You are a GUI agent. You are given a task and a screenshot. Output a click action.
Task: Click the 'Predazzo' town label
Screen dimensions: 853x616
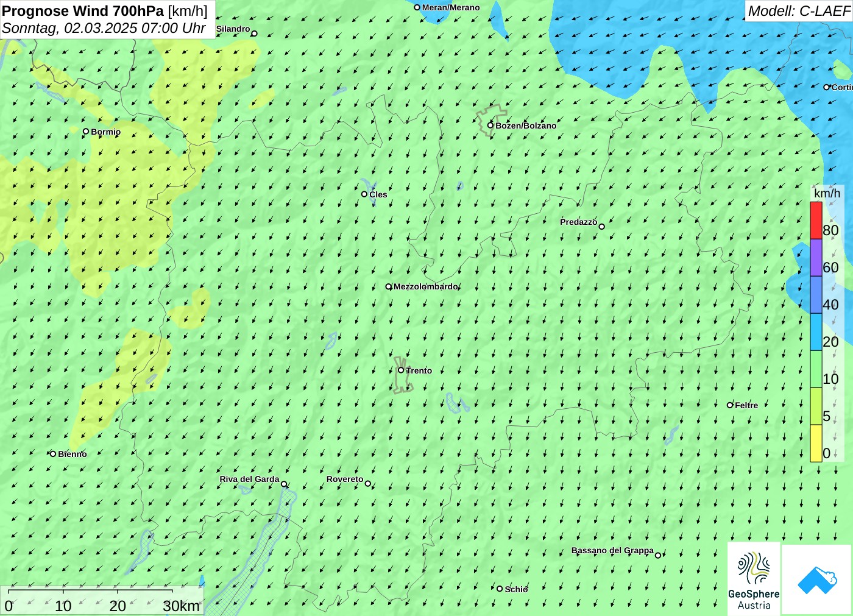point(579,222)
